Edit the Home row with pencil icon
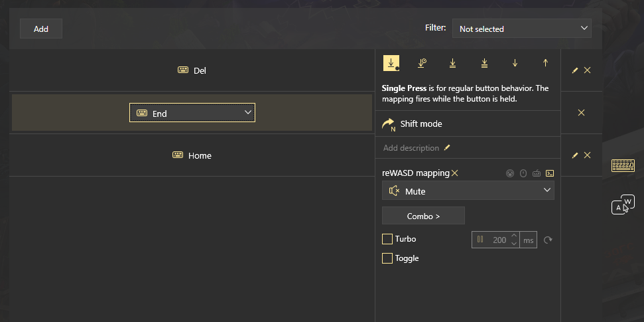This screenshot has width=644, height=322. pos(575,155)
